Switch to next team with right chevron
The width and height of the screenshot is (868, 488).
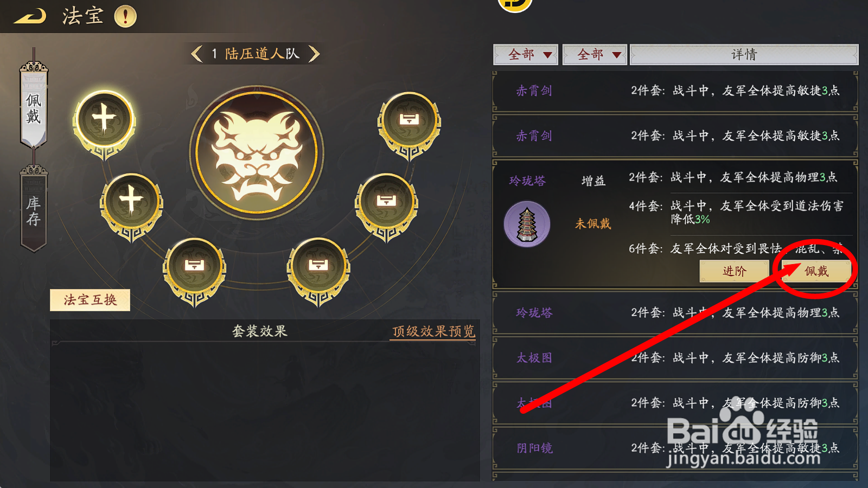[314, 54]
